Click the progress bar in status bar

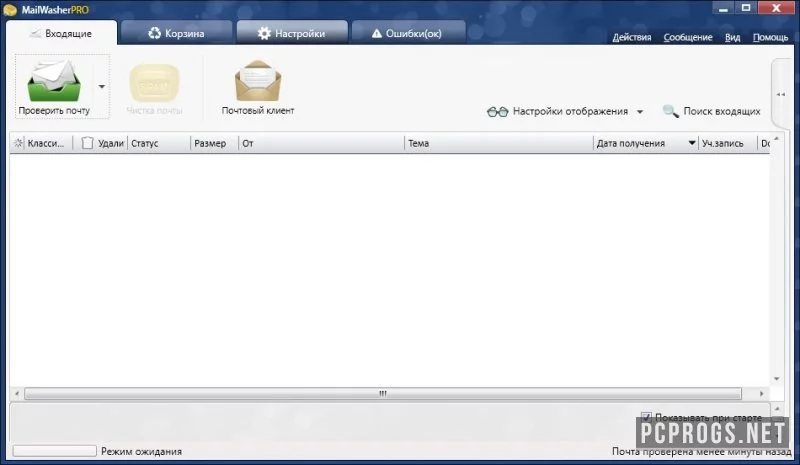click(x=55, y=451)
